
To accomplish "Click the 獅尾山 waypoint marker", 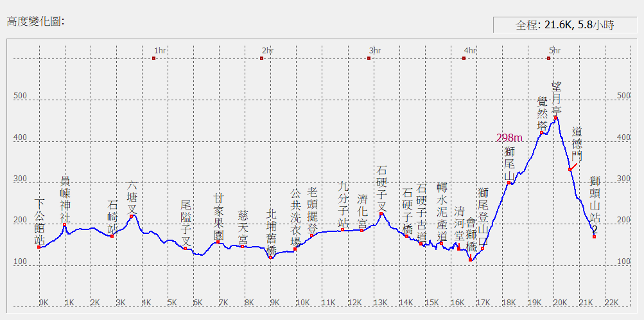I will tap(509, 183).
